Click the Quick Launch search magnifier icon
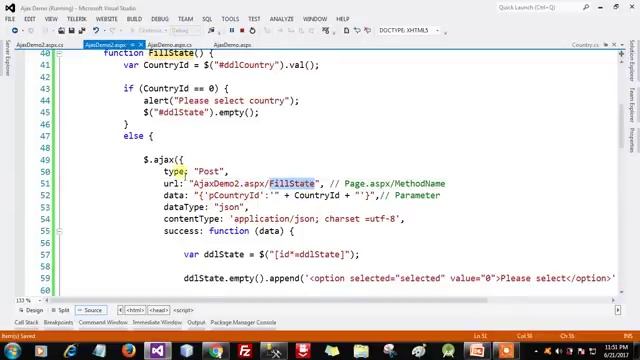640x360 pixels. click(x=586, y=7)
